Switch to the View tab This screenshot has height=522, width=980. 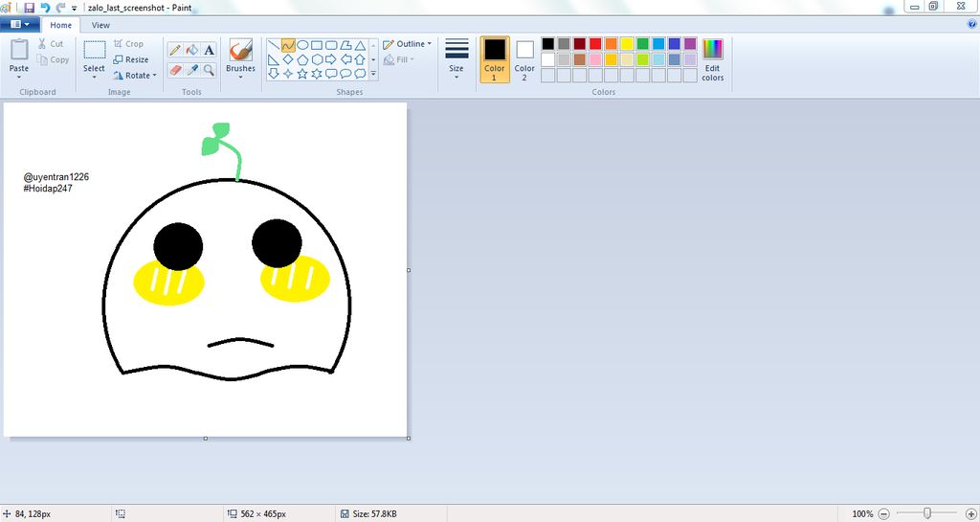[x=100, y=25]
